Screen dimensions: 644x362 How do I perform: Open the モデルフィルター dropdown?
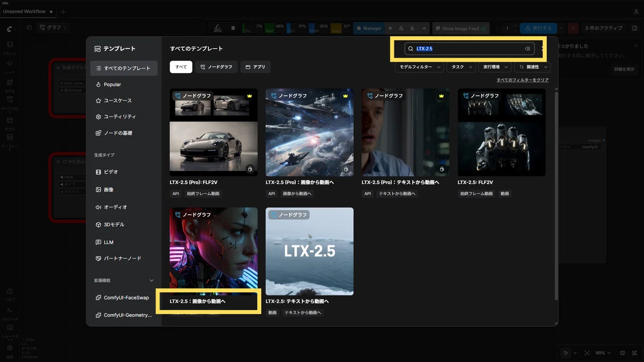[420, 67]
